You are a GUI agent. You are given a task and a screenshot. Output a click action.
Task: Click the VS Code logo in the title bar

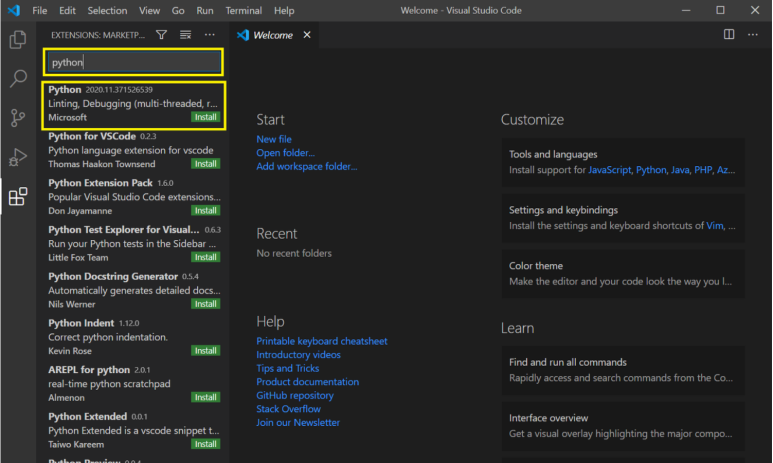pos(14,10)
